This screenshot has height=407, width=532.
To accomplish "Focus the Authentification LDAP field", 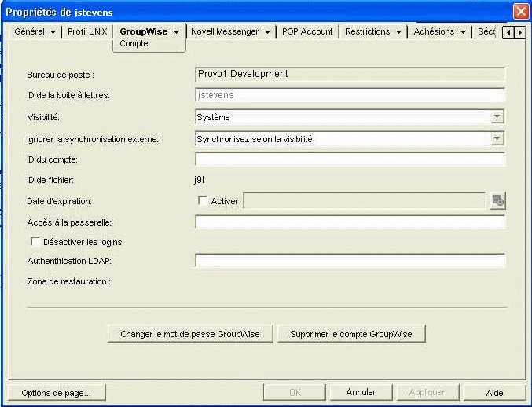I will 350,261.
